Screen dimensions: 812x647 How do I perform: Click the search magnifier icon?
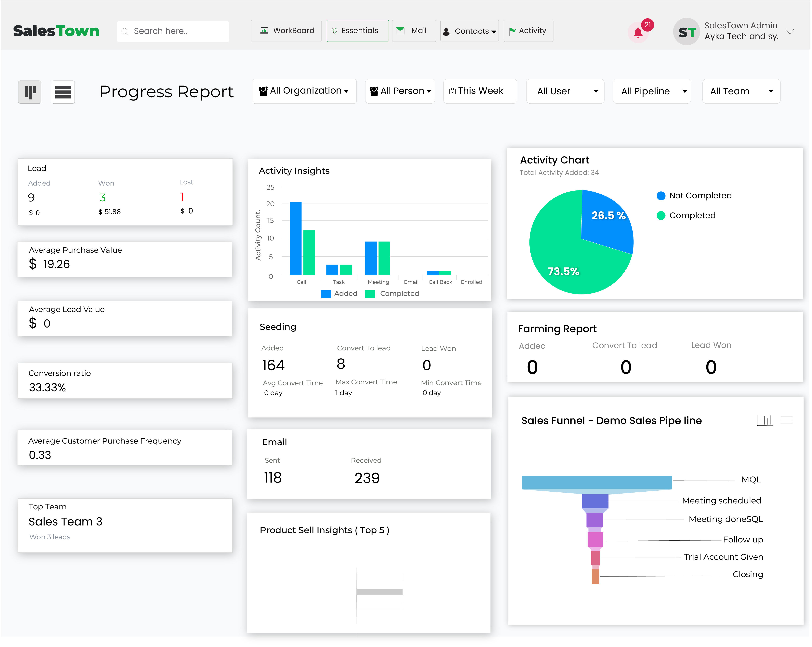click(x=125, y=31)
